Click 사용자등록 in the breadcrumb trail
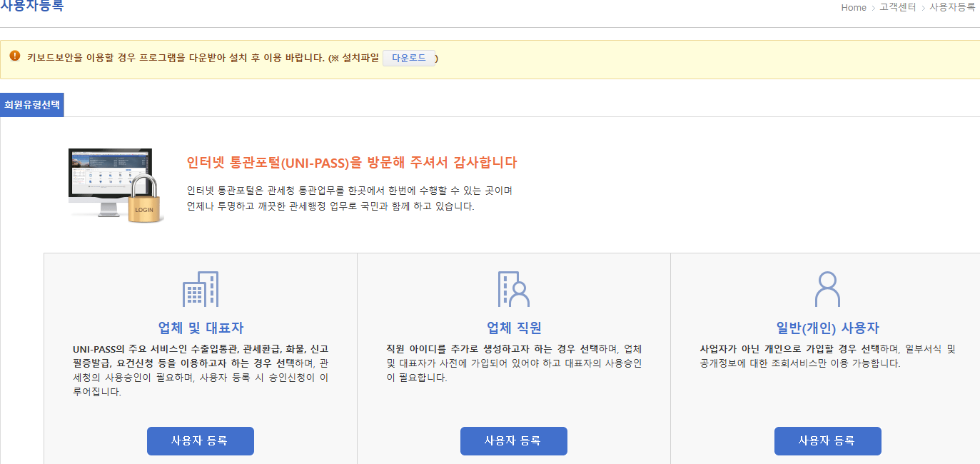 click(952, 8)
